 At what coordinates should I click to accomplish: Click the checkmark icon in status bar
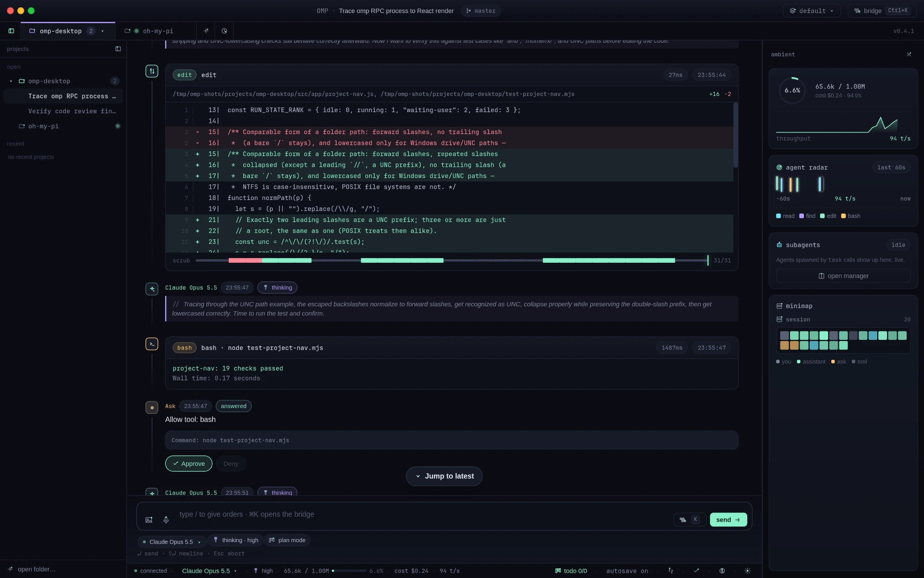click(x=696, y=571)
